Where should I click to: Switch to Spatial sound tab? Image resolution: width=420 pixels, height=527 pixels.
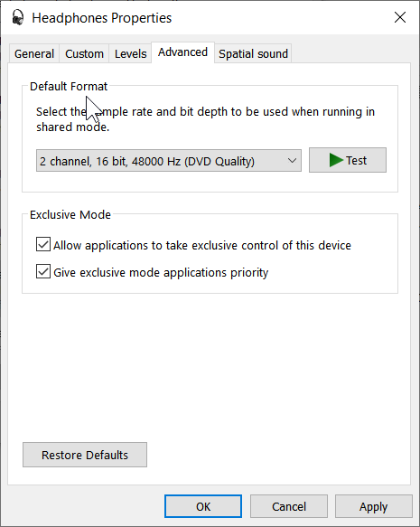coord(253,53)
